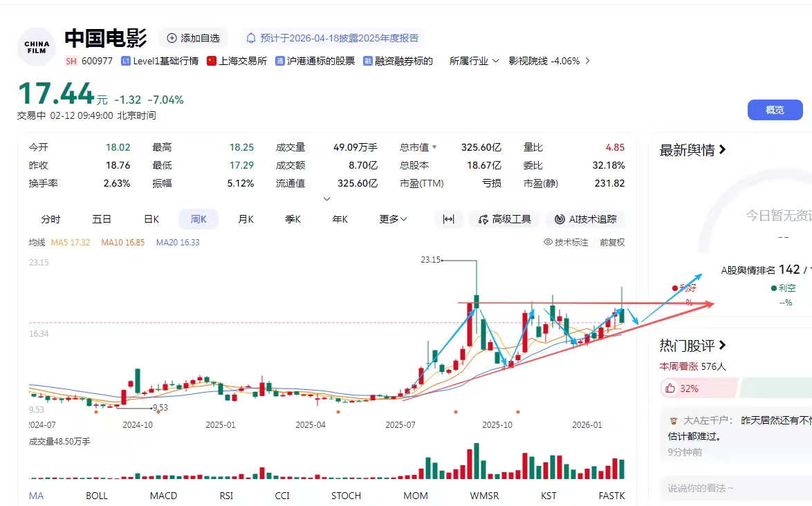Click the arrow next to 热门股评
The image size is (812, 506).
(x=722, y=344)
